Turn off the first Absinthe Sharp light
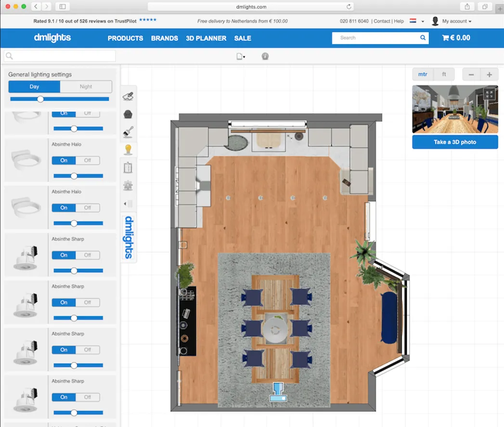The image size is (504, 427). [x=88, y=255]
